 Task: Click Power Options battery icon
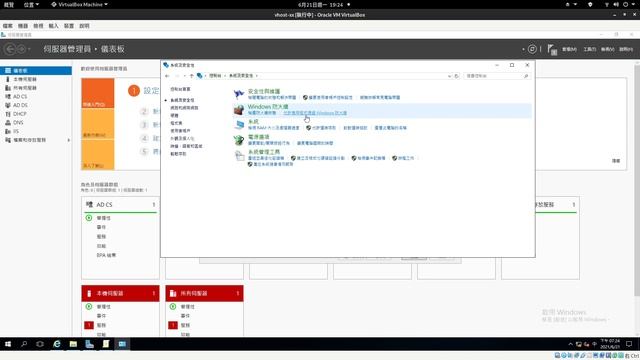[x=239, y=140]
